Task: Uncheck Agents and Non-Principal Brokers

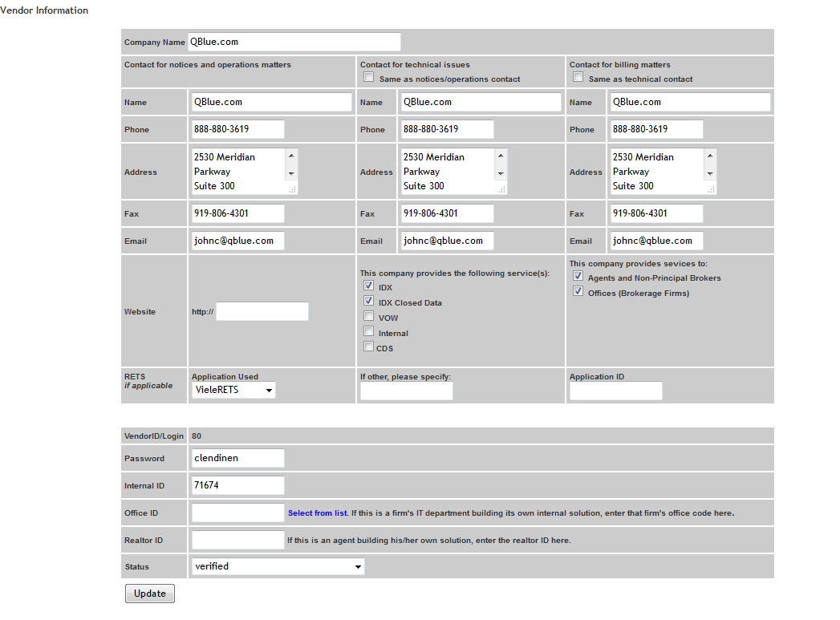Action: tap(578, 277)
